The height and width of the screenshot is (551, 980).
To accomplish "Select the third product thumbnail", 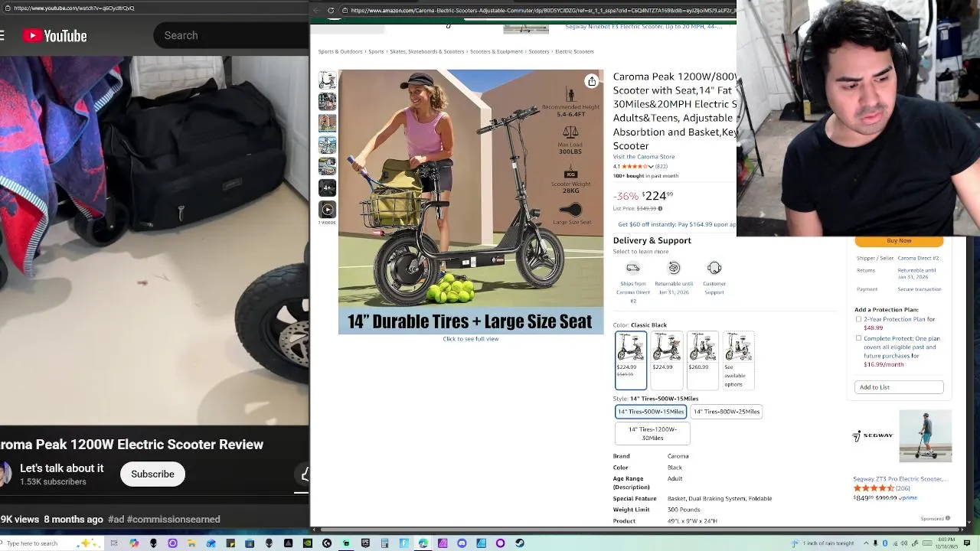I will [327, 123].
